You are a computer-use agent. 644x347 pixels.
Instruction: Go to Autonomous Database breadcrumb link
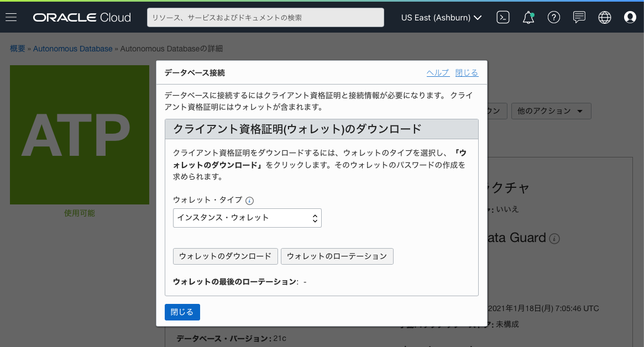point(73,49)
